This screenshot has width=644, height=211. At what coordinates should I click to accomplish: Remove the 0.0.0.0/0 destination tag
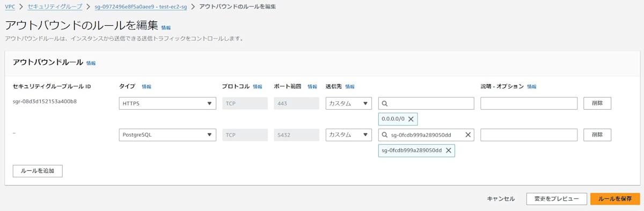[x=411, y=119]
